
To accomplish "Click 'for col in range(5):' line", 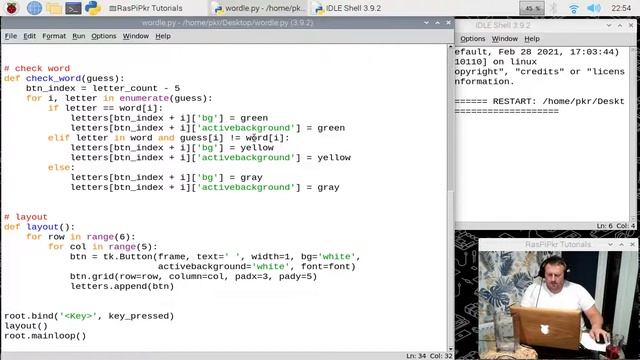I will [x=102, y=247].
